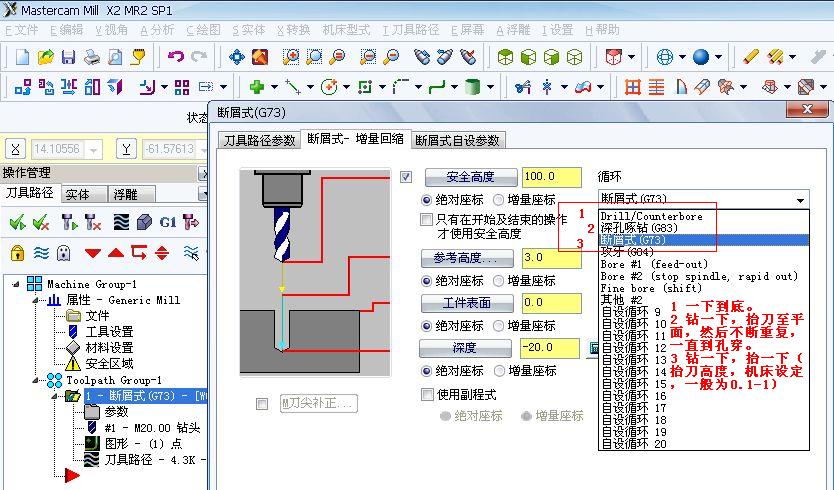The width and height of the screenshot is (834, 490).
Task: Select 增量座标 radio under 安全高度
Action: [498, 200]
